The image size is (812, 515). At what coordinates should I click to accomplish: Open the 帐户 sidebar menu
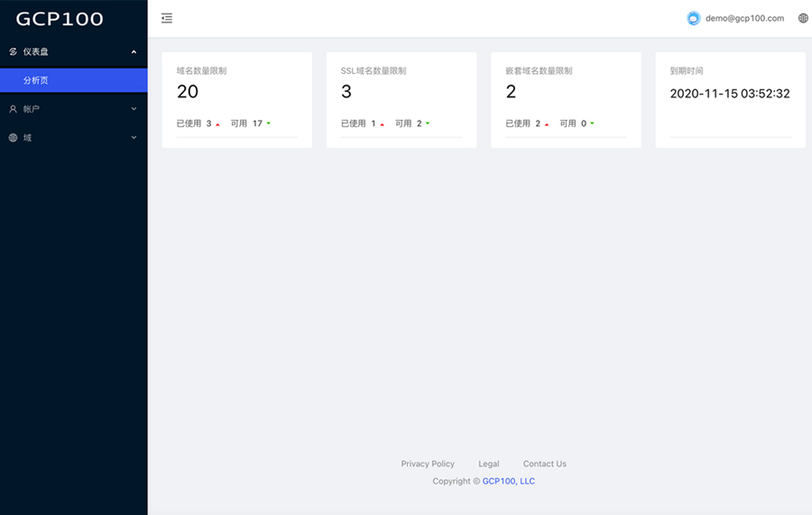[32, 109]
